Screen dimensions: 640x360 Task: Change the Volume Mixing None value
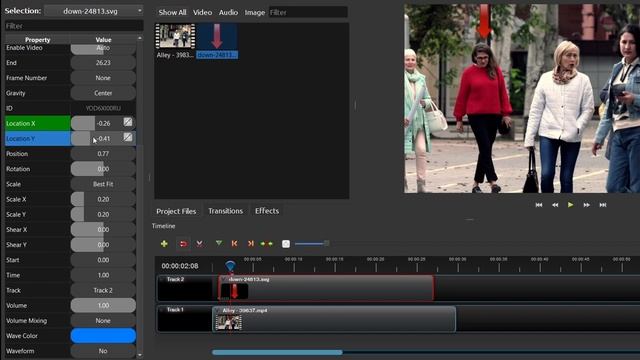point(103,320)
